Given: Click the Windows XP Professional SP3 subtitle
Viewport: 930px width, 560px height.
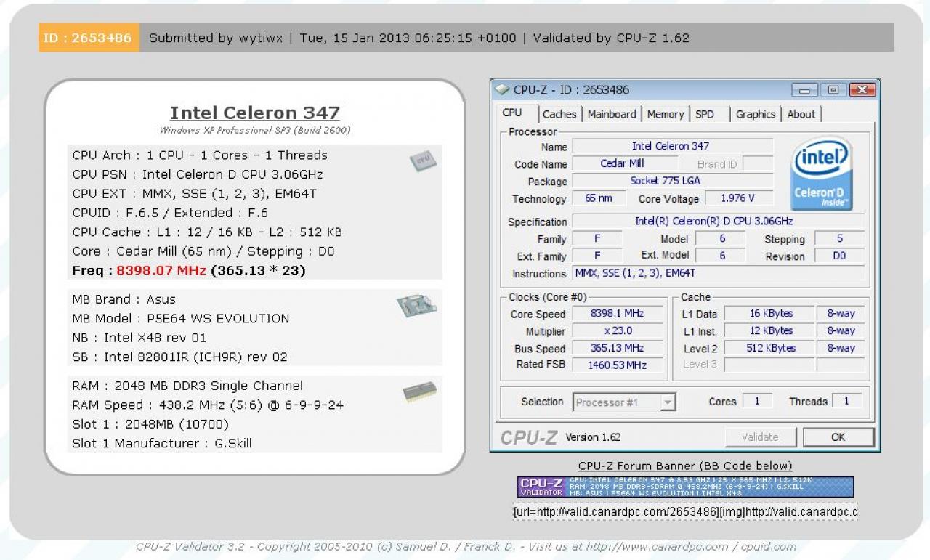Looking at the screenshot, I should 255,131.
